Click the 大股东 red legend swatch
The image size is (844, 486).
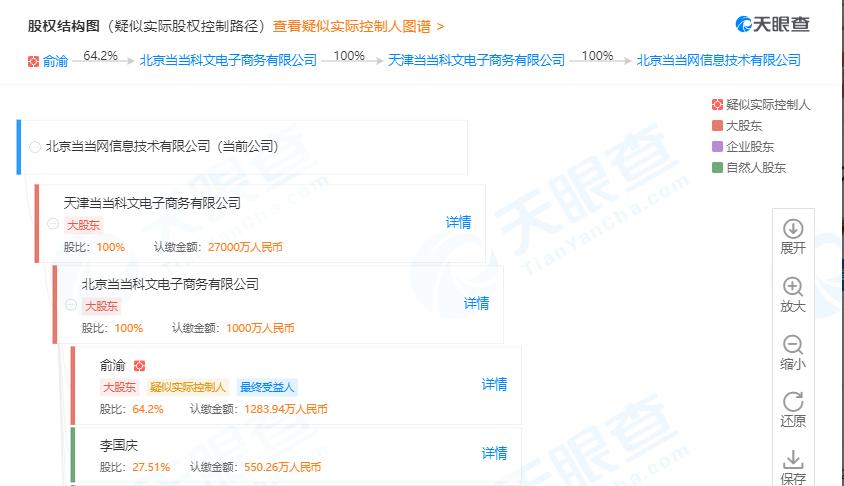click(716, 126)
